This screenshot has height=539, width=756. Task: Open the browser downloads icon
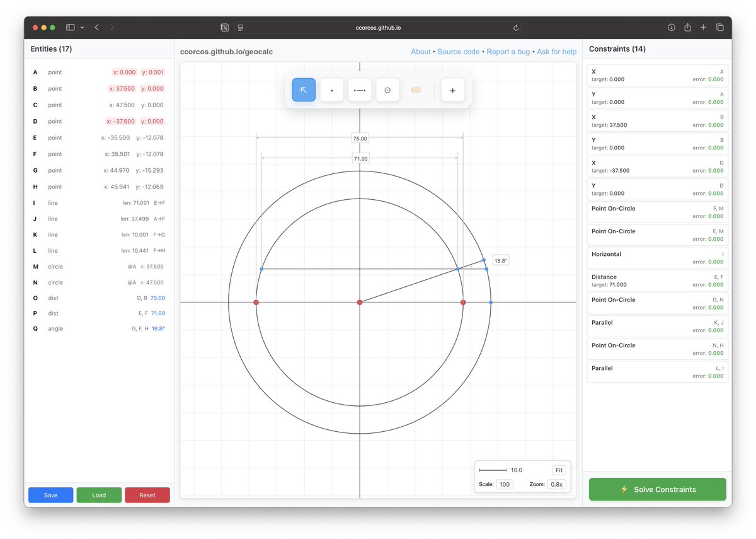point(672,27)
